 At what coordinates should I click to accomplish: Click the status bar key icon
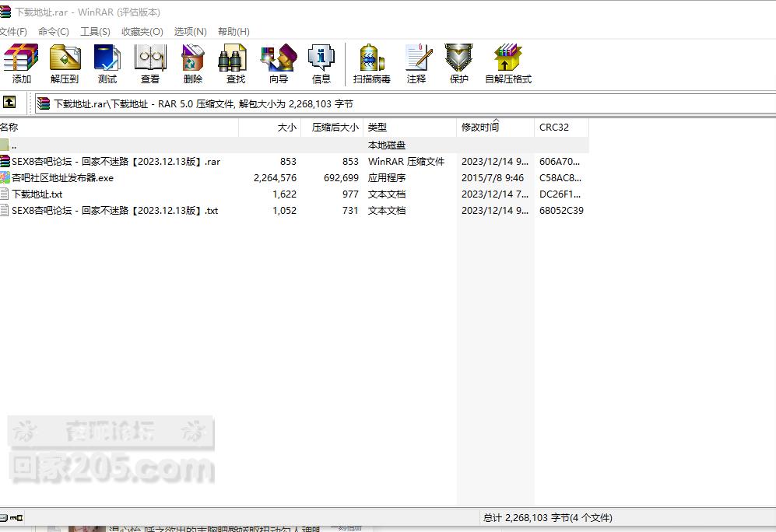click(x=16, y=518)
